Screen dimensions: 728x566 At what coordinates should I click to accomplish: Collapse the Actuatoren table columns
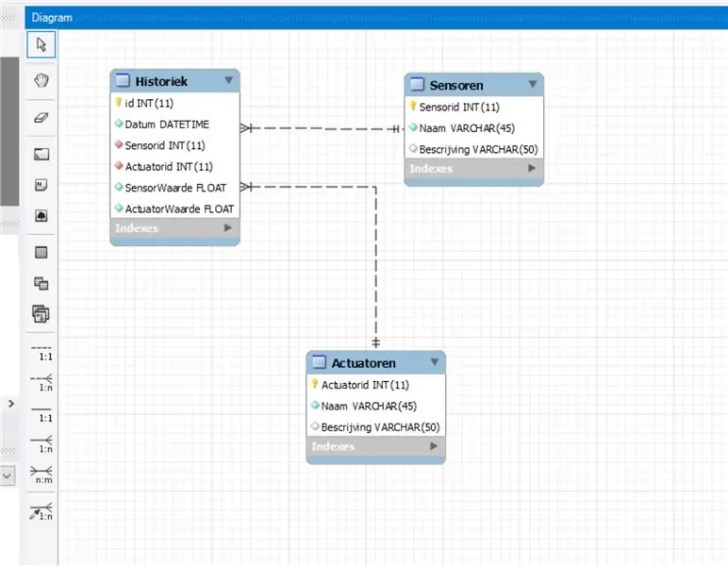(435, 361)
